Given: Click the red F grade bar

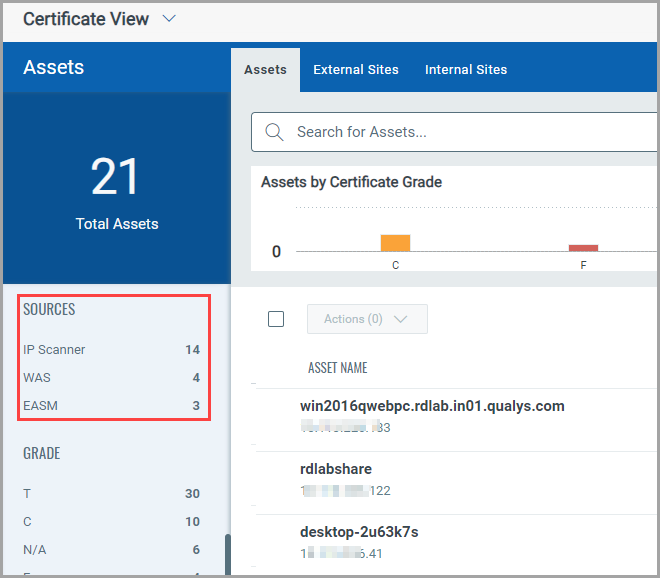Looking at the screenshot, I should (583, 248).
